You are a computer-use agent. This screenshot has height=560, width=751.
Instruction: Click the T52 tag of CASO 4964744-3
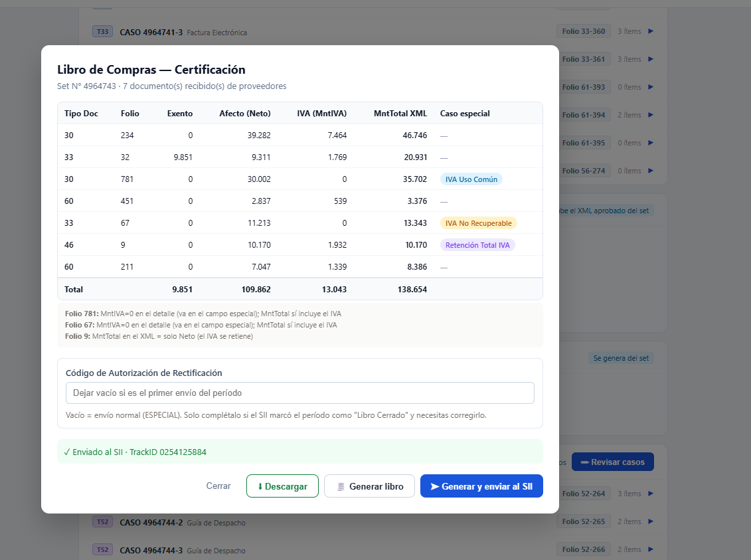pos(102,549)
